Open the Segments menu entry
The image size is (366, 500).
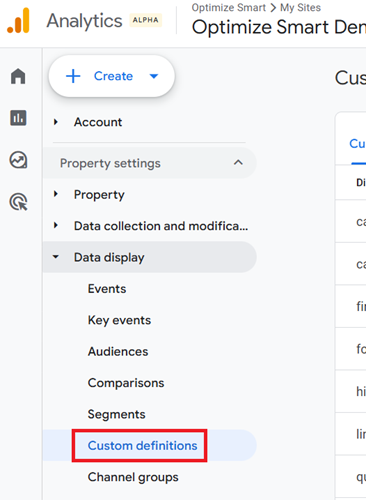(117, 414)
